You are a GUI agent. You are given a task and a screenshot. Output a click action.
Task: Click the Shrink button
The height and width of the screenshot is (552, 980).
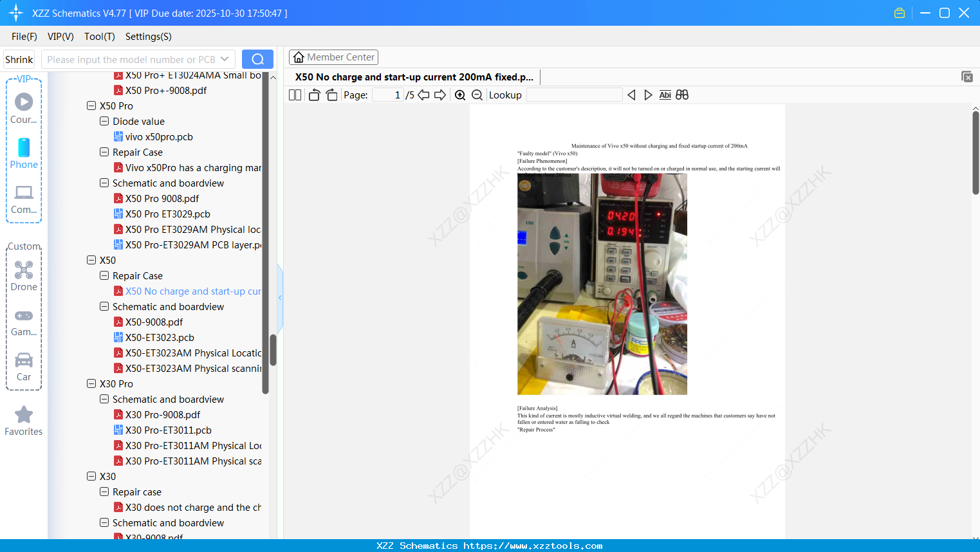pyautogui.click(x=19, y=59)
